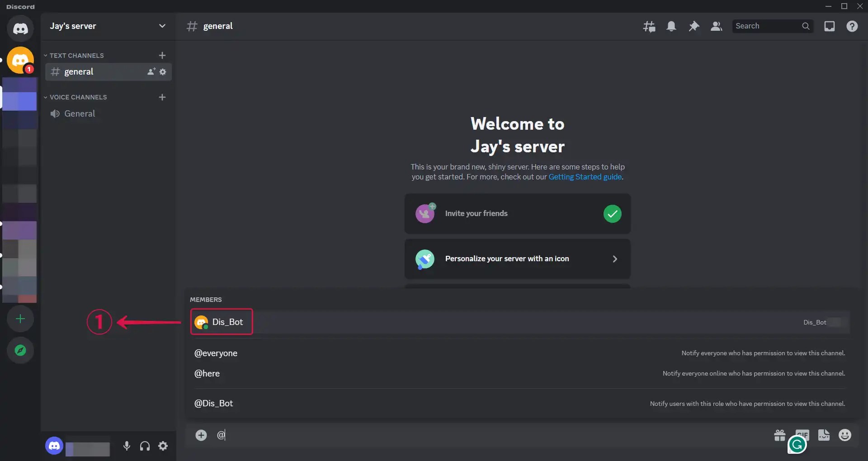Choose the @Dis_Bot role mention
This screenshot has width=868, height=461.
tap(520, 404)
